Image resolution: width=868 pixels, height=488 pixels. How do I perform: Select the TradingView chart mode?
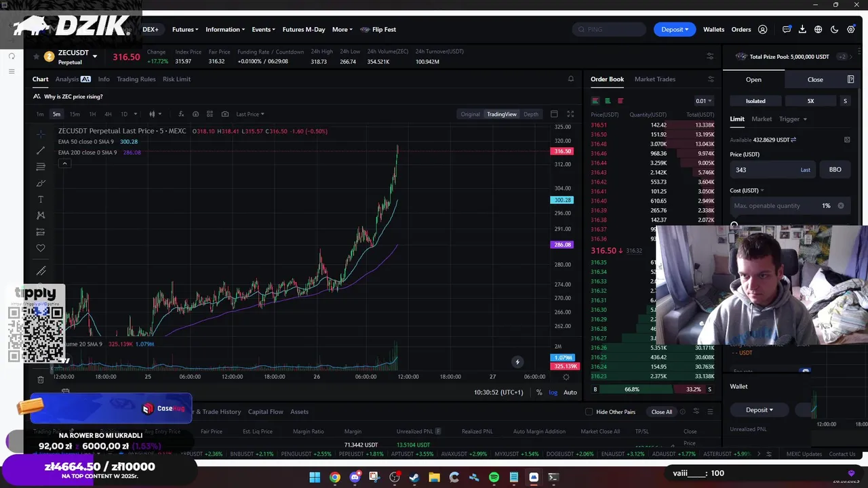coord(502,115)
